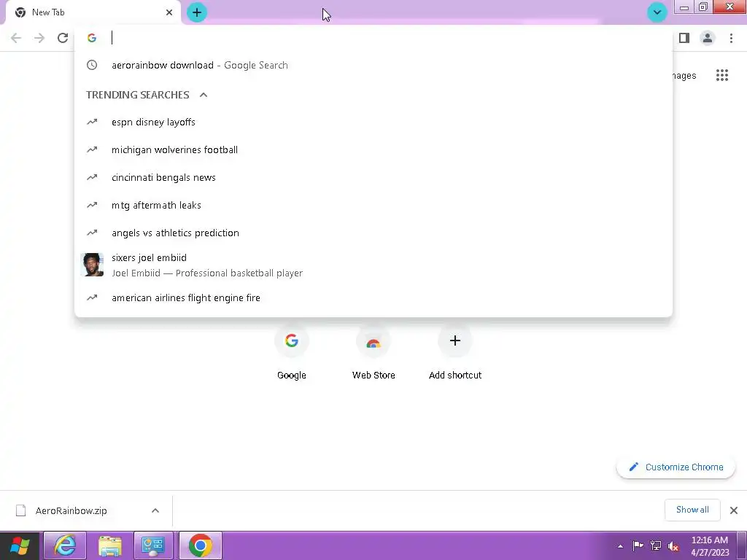Open network tray icon
Screen dimensions: 747x560
tap(656, 545)
